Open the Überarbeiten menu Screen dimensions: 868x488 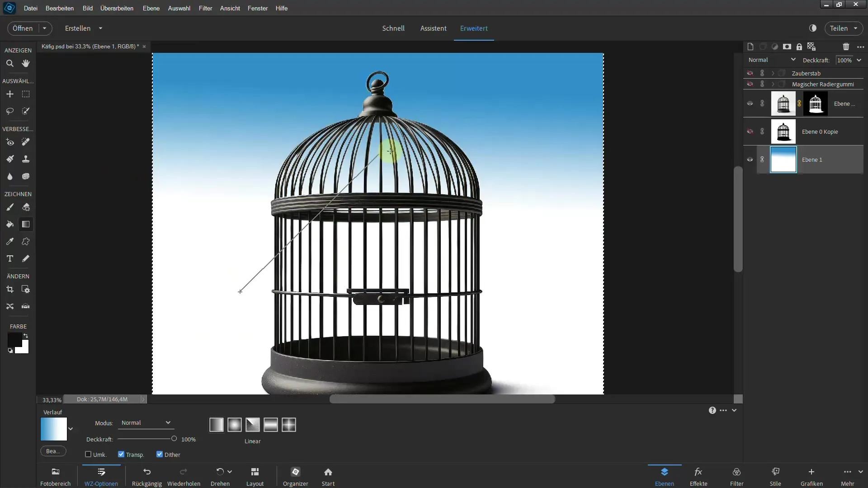[x=117, y=8]
